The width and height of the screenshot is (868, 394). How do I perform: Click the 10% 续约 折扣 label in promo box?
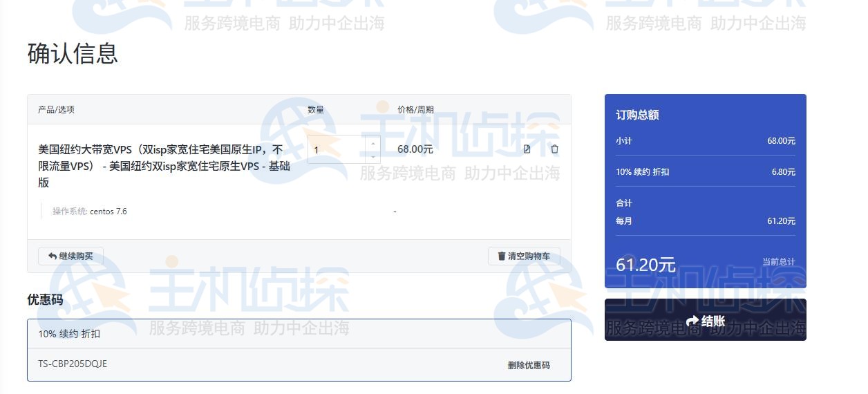69,334
